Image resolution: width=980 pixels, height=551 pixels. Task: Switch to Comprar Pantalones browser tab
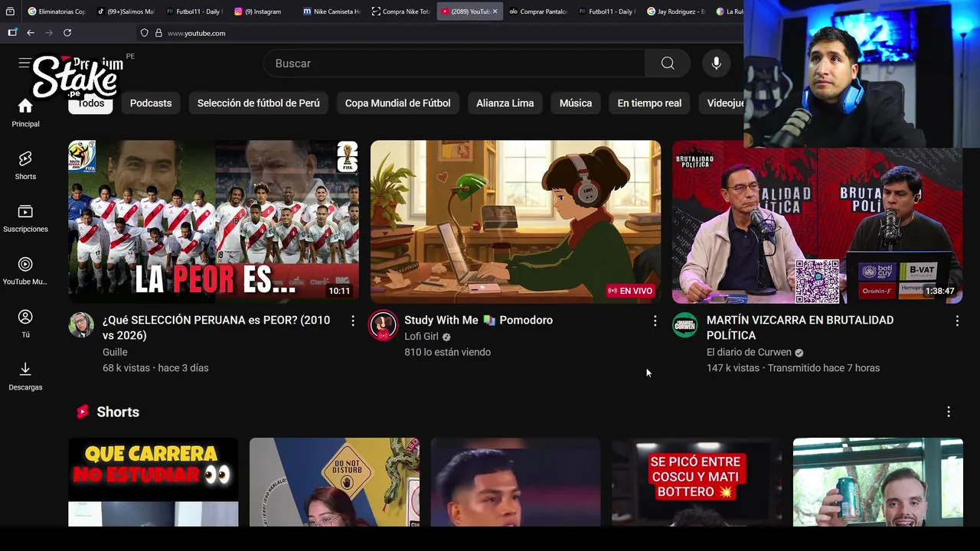(x=538, y=11)
